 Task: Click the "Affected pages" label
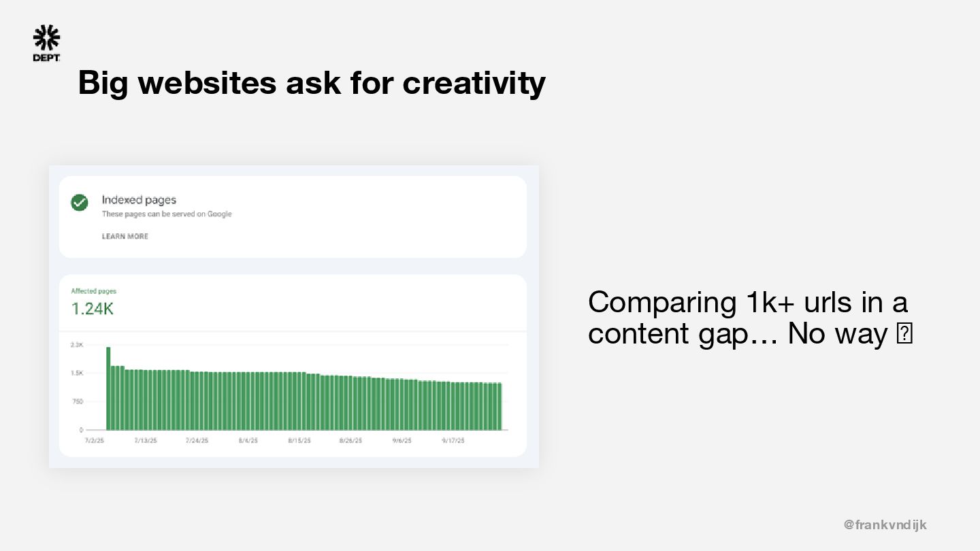click(93, 291)
